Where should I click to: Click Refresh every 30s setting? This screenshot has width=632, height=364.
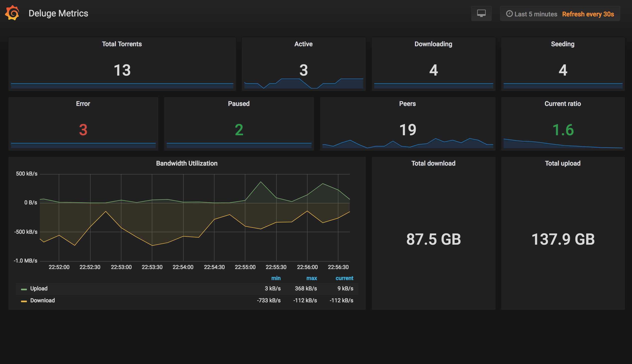(x=588, y=14)
